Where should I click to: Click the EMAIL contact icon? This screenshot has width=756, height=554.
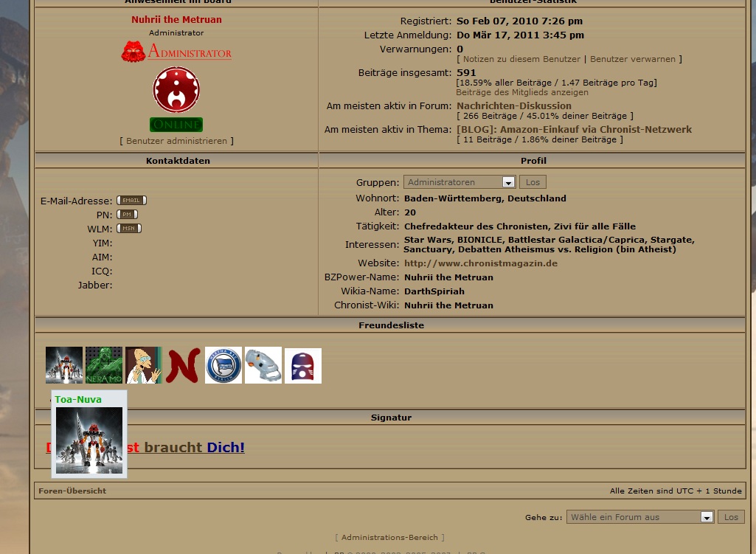(131, 199)
